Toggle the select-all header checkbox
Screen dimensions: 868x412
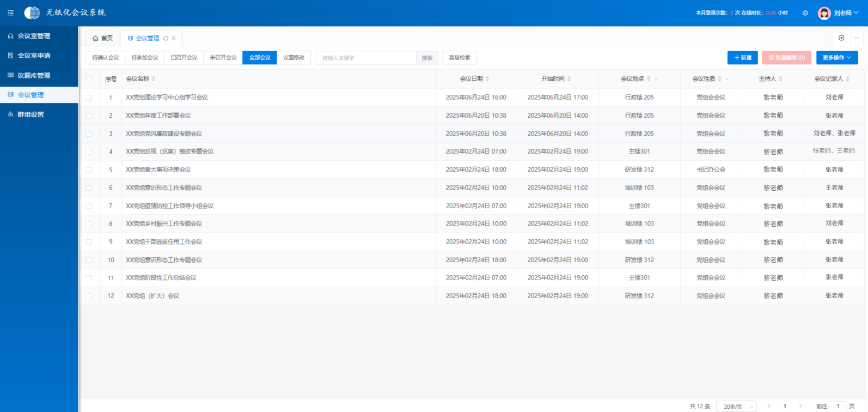point(89,79)
